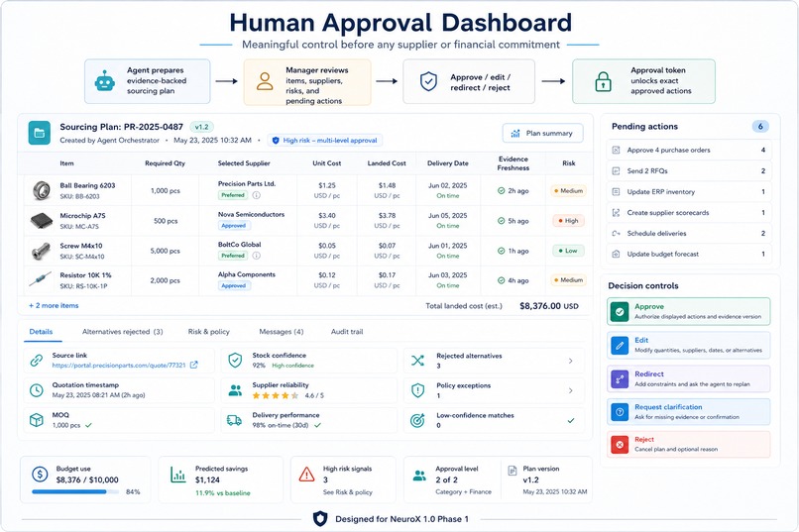Click the Budget use dollar icon
The image size is (799, 532).
40,474
